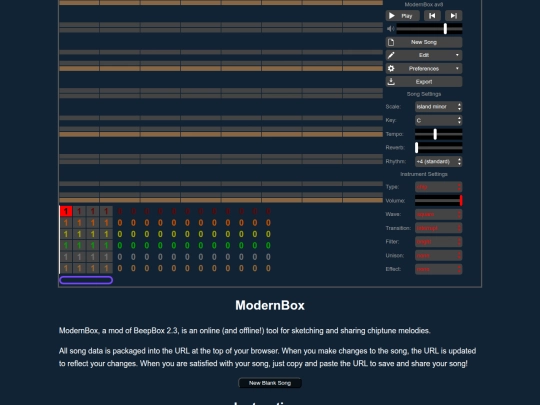
Task: Adjust the main volume slider
Action: 429,29
